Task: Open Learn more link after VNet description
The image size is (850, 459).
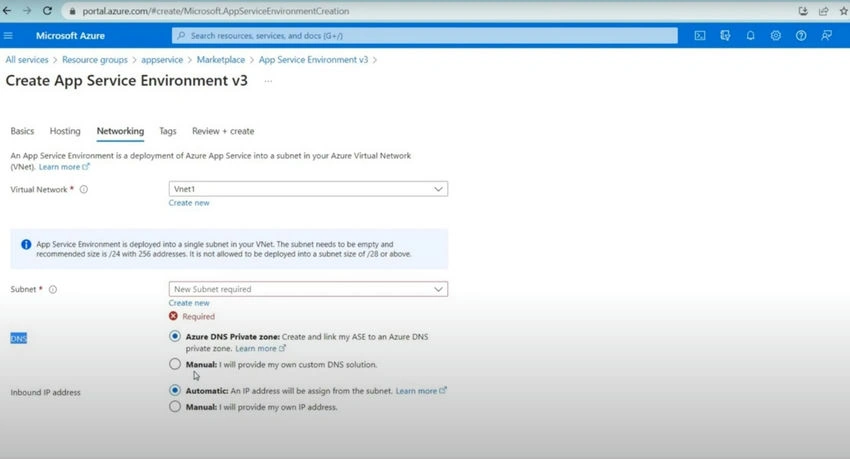Action: tap(63, 167)
